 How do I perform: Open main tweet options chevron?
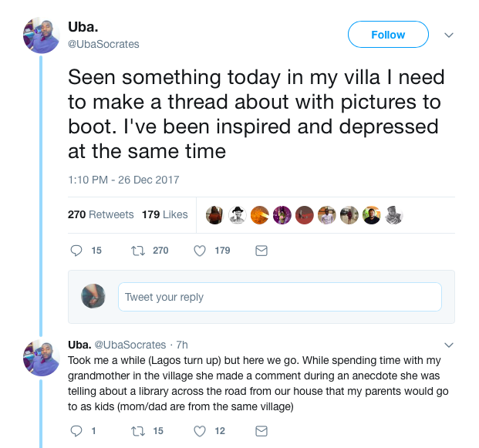pyautogui.click(x=449, y=35)
